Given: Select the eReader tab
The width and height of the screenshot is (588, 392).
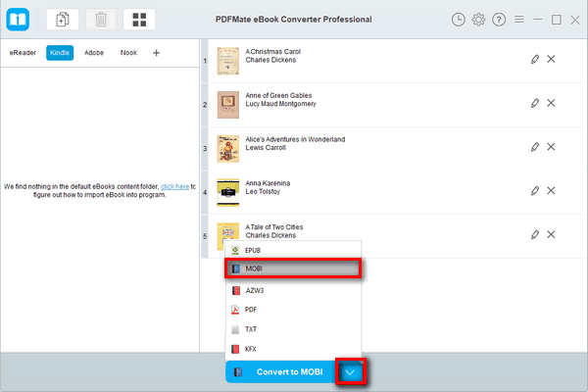Looking at the screenshot, I should [23, 53].
